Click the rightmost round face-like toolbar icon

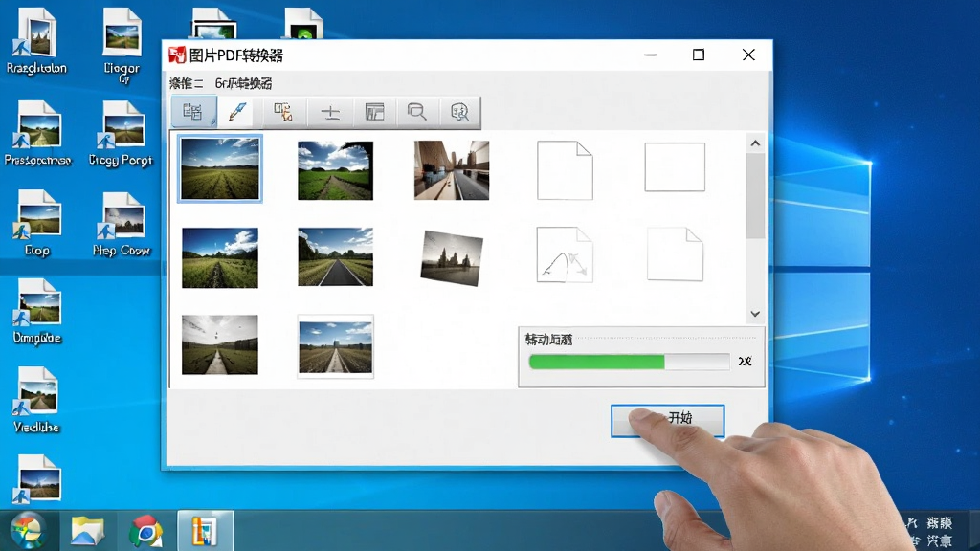pyautogui.click(x=459, y=112)
